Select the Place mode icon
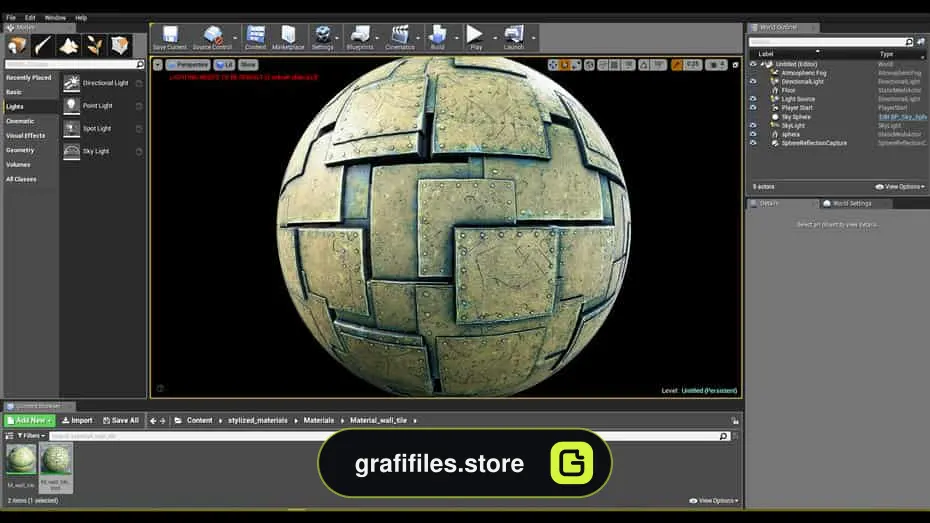The height and width of the screenshot is (523, 930). (17, 45)
